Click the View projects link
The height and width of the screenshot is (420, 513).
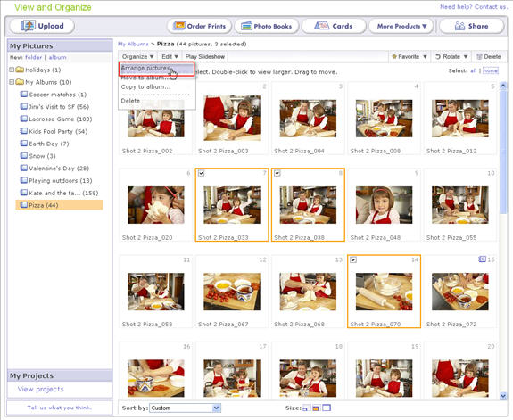[41, 389]
